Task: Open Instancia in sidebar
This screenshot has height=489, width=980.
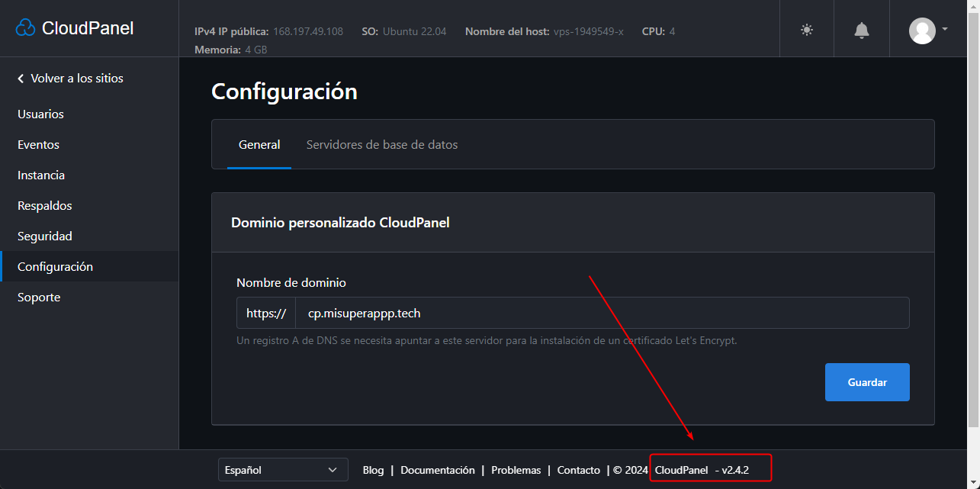Action: click(x=41, y=175)
